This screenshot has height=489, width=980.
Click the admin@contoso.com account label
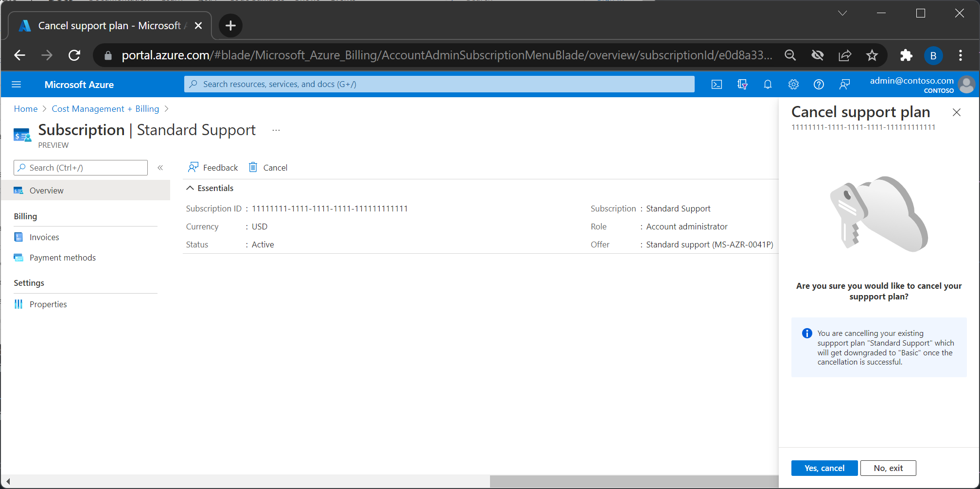coord(911,81)
